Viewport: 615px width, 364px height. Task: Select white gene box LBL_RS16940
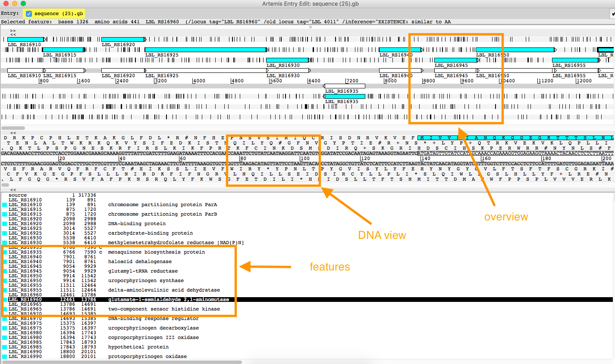coord(400,70)
